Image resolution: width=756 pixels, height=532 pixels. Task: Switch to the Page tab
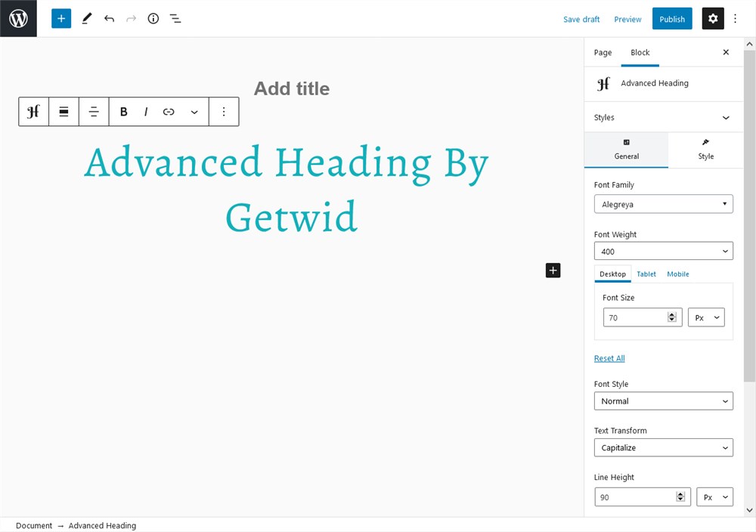(603, 53)
